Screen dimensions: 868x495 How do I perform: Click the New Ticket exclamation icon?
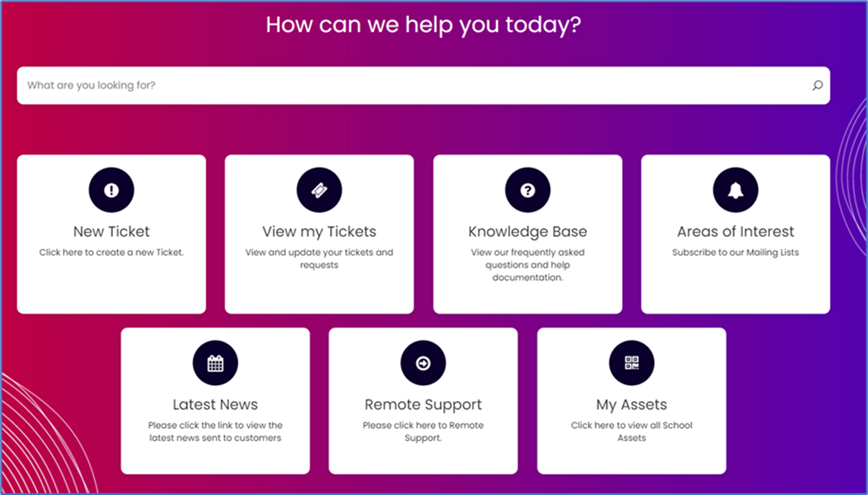[x=112, y=190]
